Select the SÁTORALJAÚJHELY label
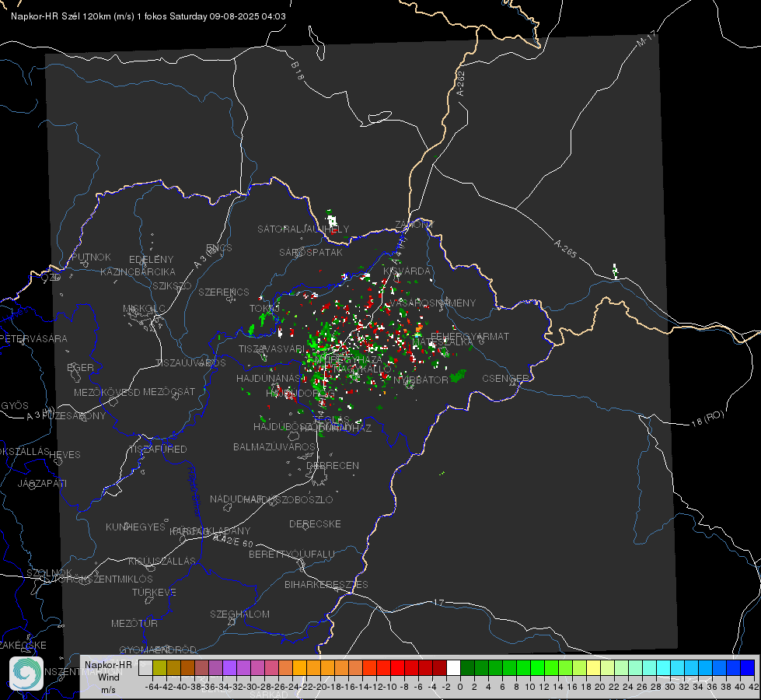761x700 pixels. pyautogui.click(x=303, y=229)
